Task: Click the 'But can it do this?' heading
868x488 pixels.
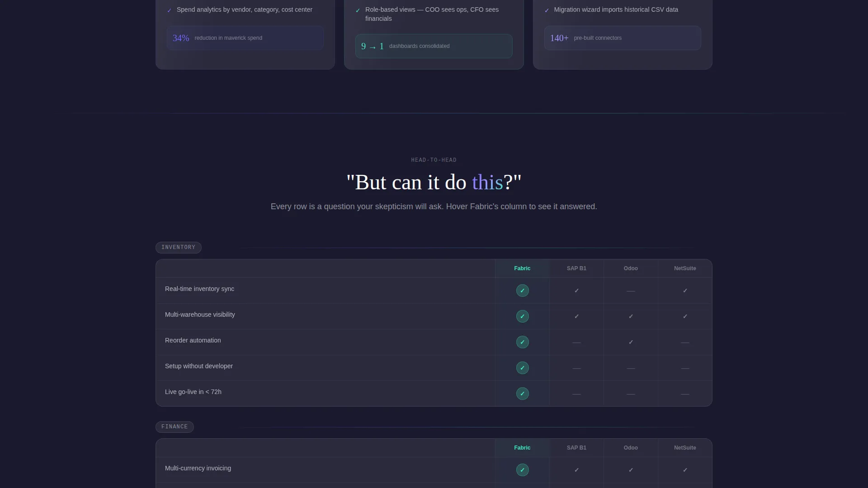Action: tap(434, 183)
